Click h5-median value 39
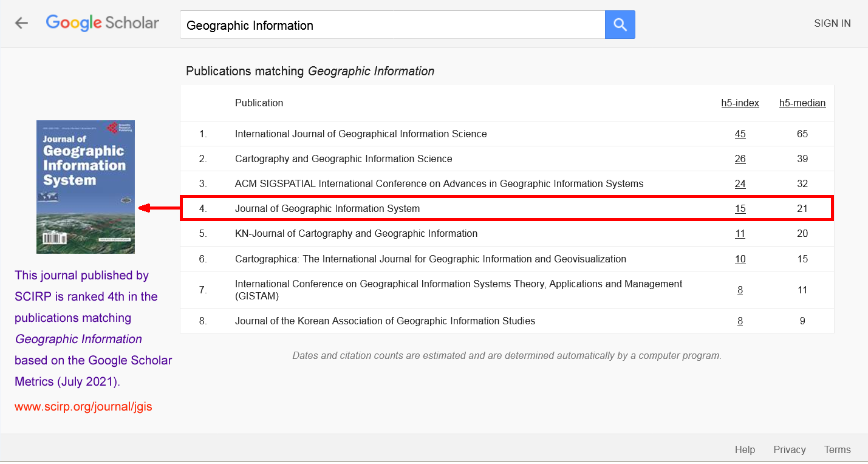Screen dimensions: 868x464 click(x=802, y=159)
